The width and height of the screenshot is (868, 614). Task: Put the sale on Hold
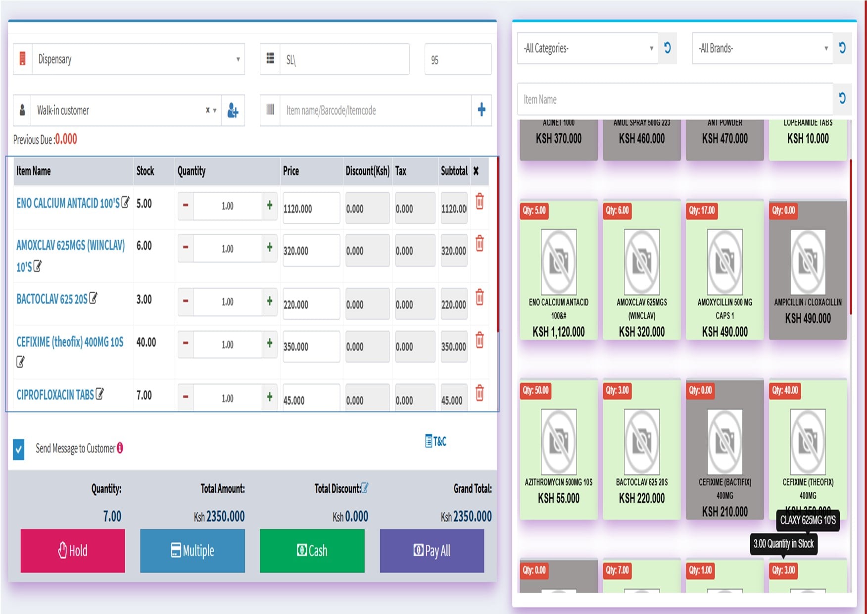73,551
